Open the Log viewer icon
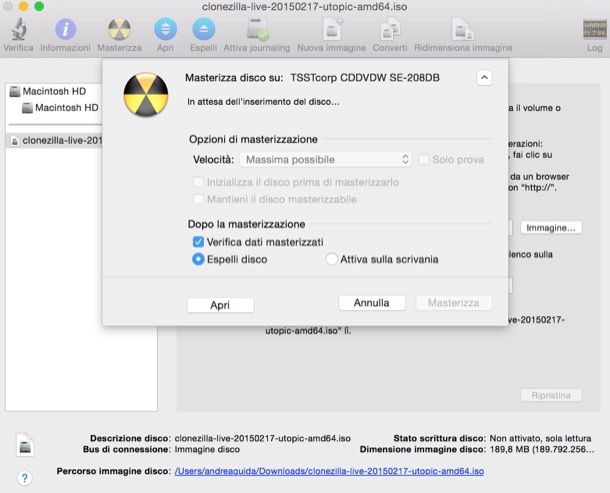 (594, 30)
